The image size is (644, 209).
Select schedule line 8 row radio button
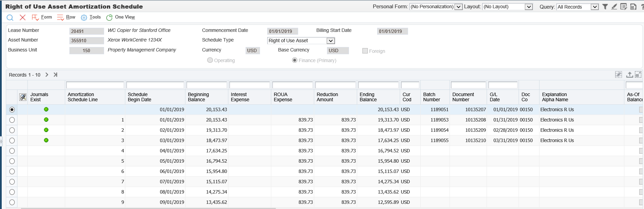[12, 192]
